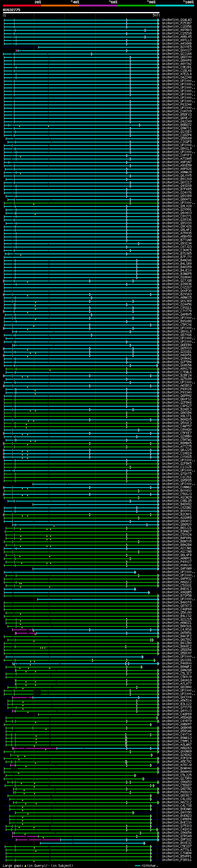197x868 pixels.
Task: Click hit name UniRef100_B2BF24
Action: click(177, 375)
